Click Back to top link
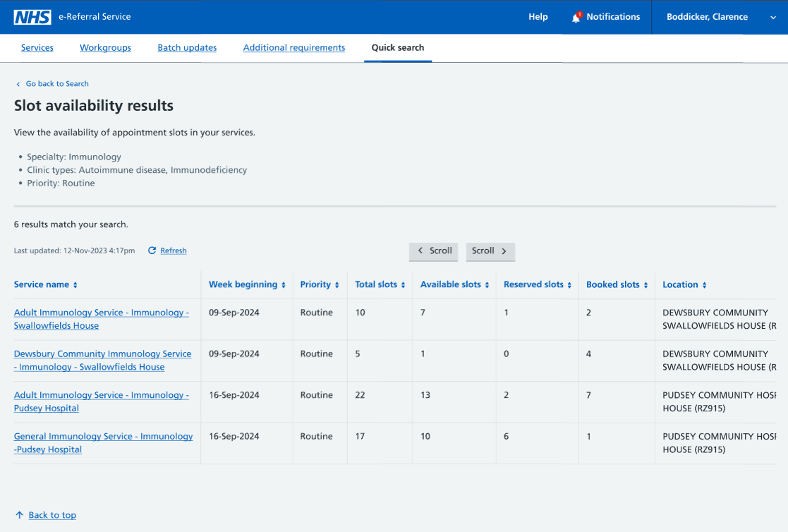Viewport: 788px width, 532px height. tap(52, 515)
